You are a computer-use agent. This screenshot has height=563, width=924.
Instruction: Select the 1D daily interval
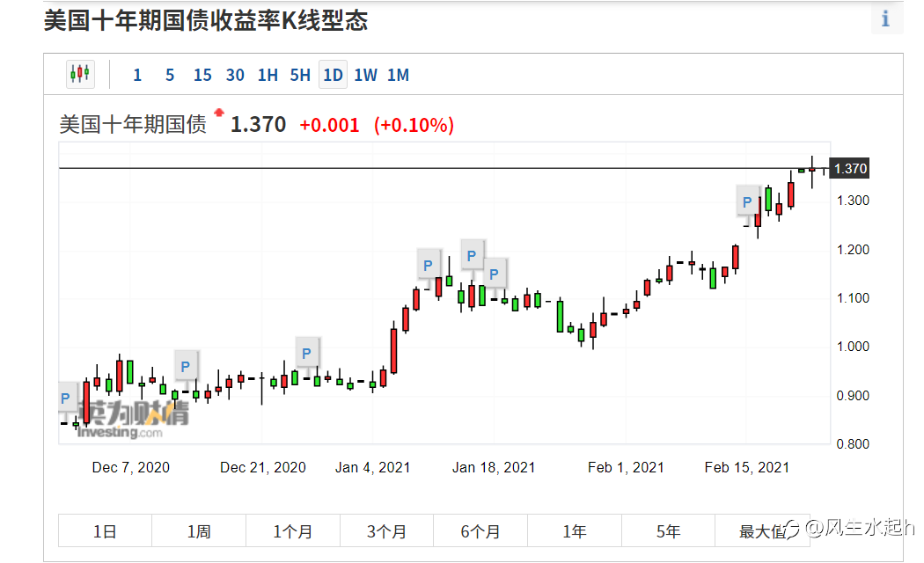point(333,75)
